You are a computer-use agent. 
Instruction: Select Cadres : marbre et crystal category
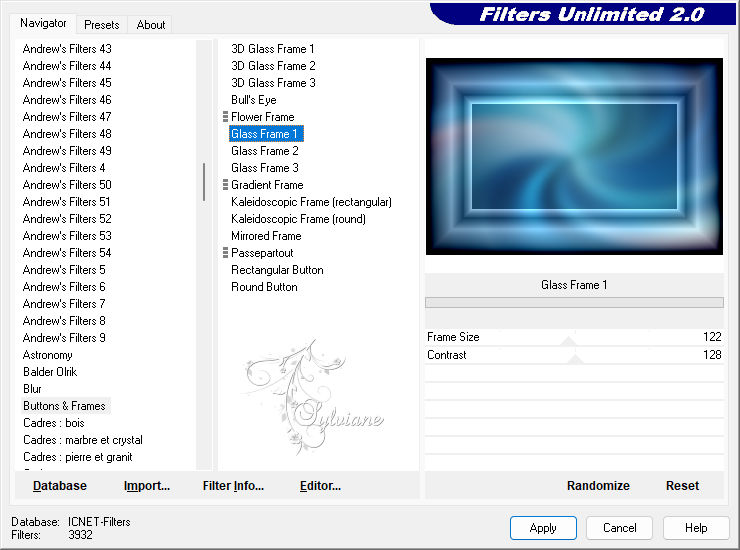tap(83, 440)
